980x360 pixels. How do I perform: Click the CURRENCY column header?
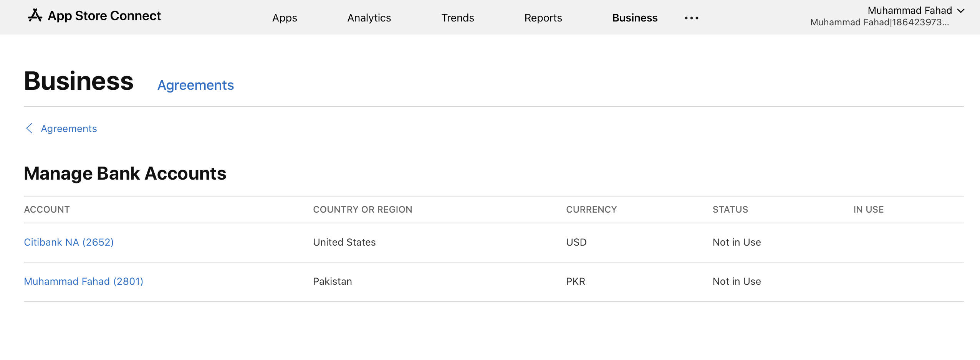pyautogui.click(x=591, y=210)
